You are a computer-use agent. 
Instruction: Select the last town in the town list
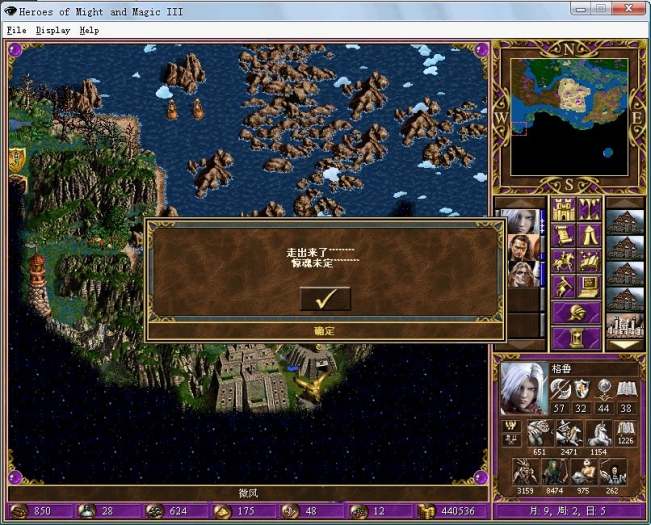pos(625,324)
